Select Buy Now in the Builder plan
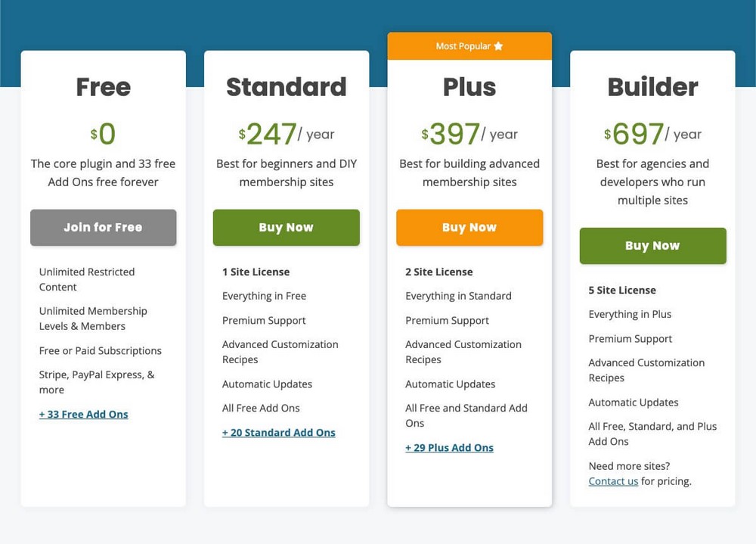The width and height of the screenshot is (756, 544). tap(652, 246)
